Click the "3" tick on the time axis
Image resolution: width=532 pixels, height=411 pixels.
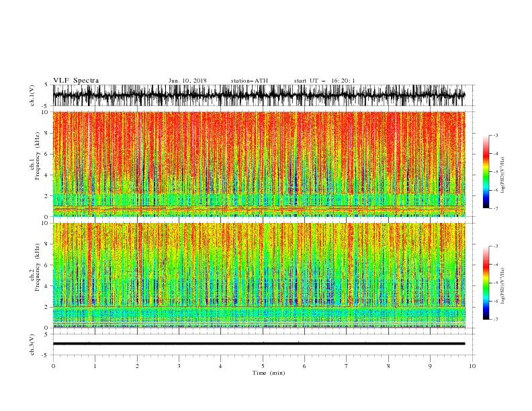click(179, 366)
